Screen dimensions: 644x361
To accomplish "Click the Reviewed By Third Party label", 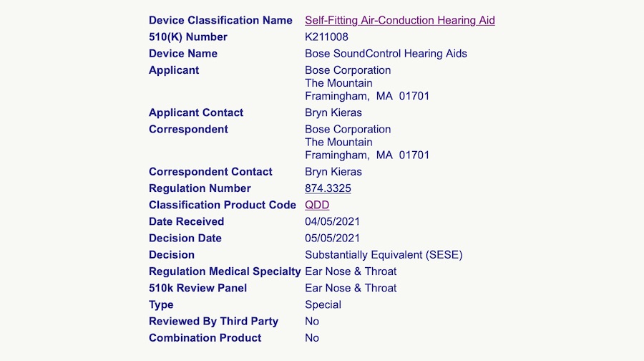I will (213, 321).
